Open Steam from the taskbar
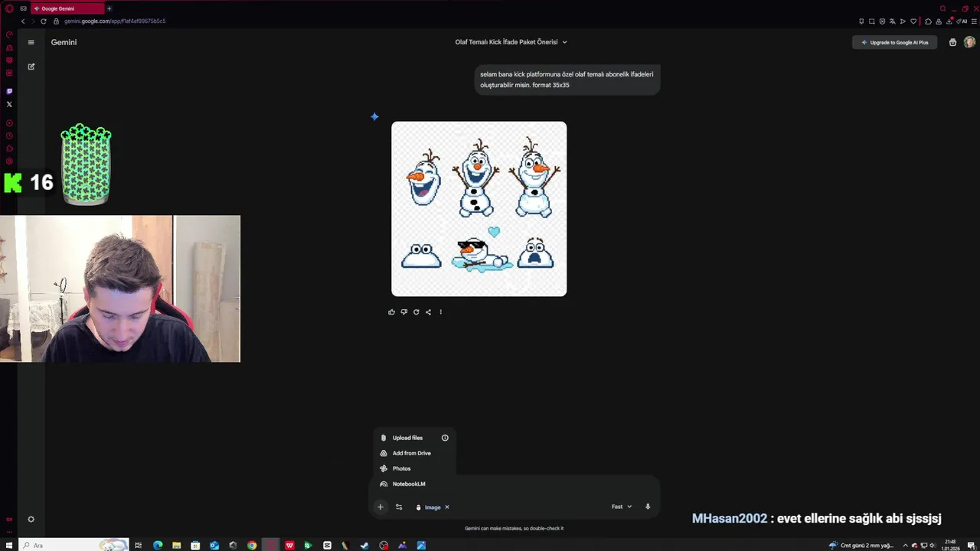Viewport: 980px width, 551px height. [364, 545]
